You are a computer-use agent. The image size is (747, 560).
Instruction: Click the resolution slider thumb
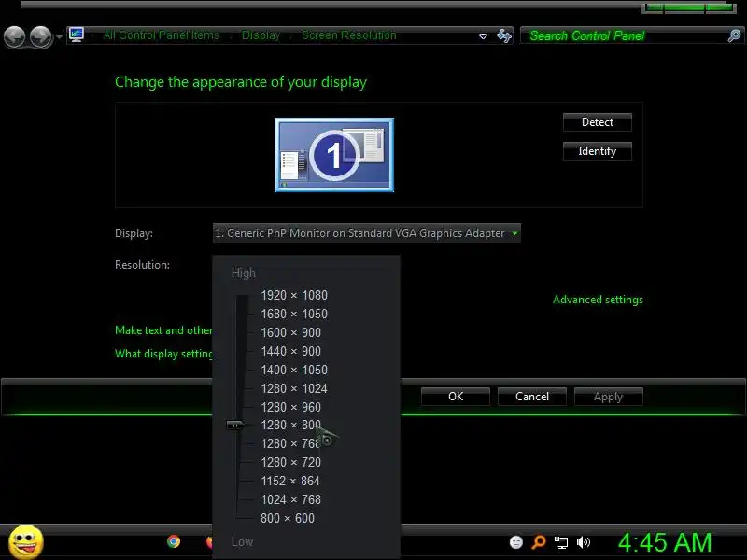[x=235, y=425]
